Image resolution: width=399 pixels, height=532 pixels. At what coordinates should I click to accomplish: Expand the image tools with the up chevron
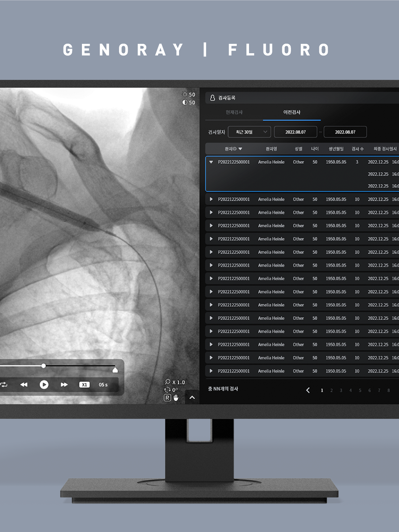pos(192,398)
